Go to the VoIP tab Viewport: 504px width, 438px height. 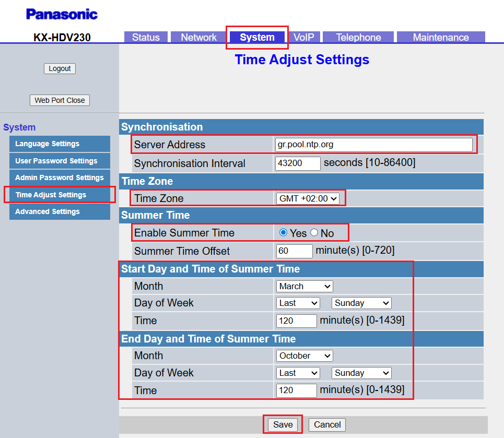(x=303, y=37)
